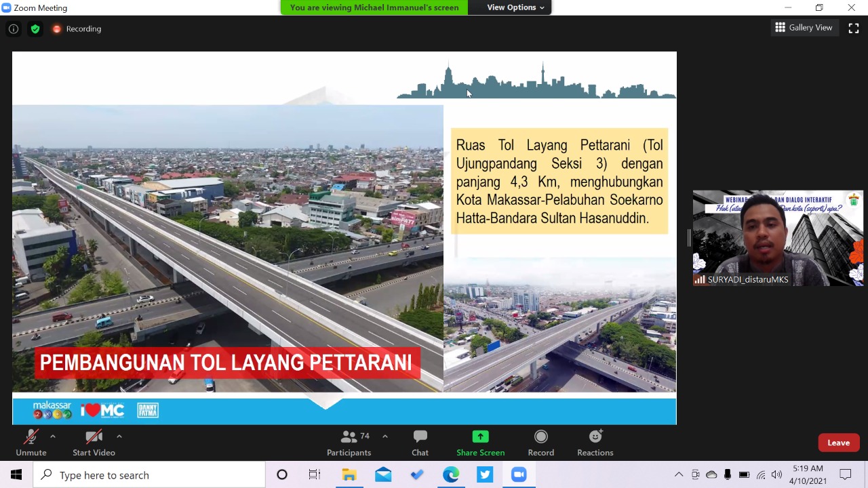Switch to Gallery View
The image size is (868, 488).
pyautogui.click(x=804, y=28)
